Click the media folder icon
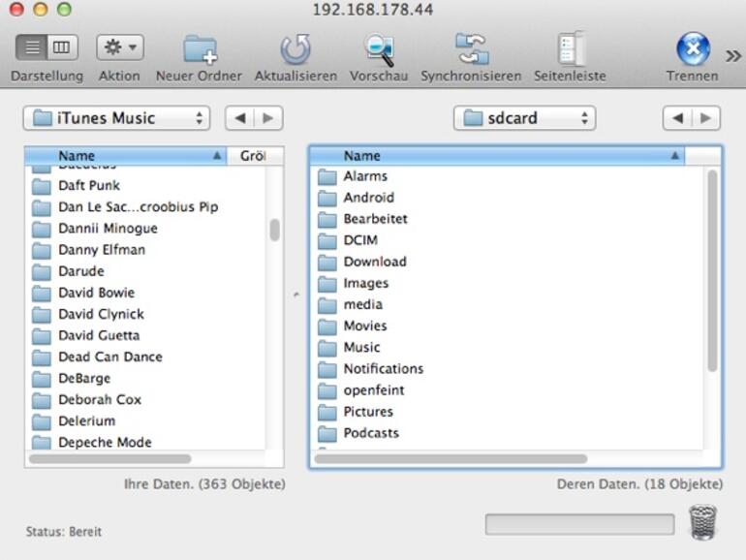746x560 pixels. pos(327,305)
